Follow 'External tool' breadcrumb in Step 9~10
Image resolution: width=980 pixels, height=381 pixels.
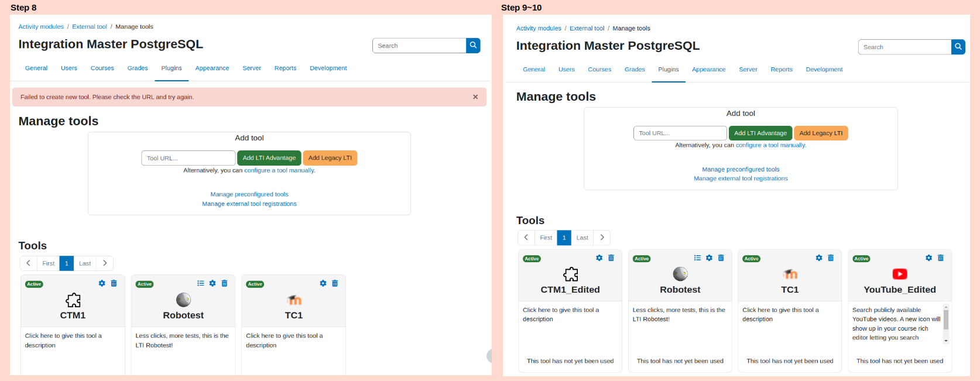click(x=587, y=28)
